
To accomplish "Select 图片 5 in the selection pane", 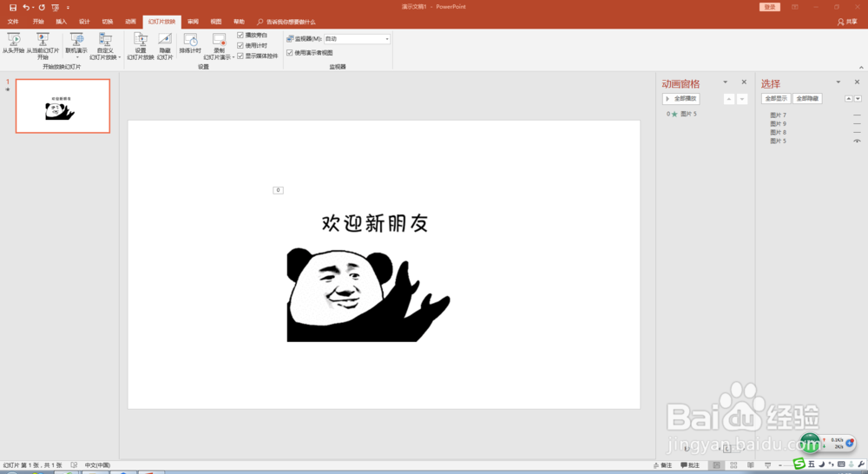I will tap(779, 142).
